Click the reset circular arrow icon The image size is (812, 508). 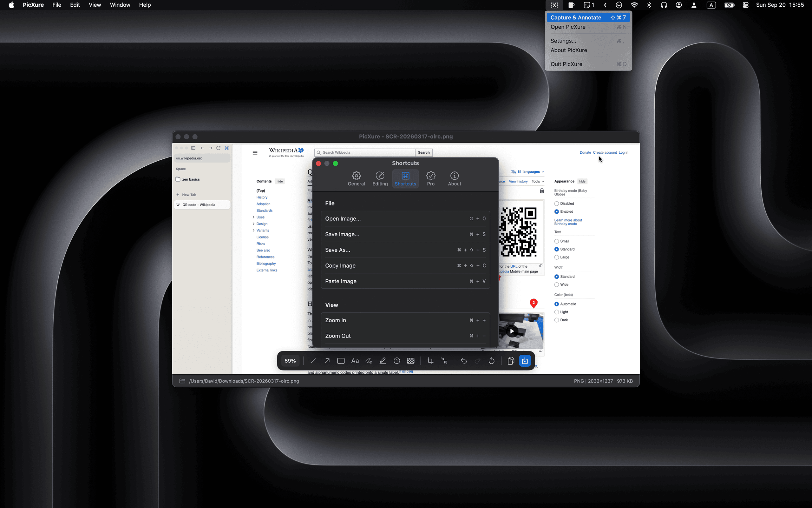coord(492,360)
